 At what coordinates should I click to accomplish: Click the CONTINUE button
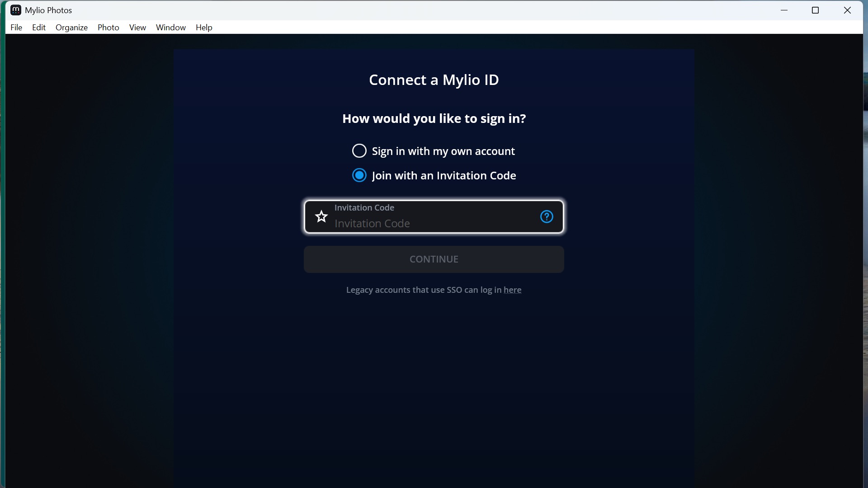click(x=434, y=259)
